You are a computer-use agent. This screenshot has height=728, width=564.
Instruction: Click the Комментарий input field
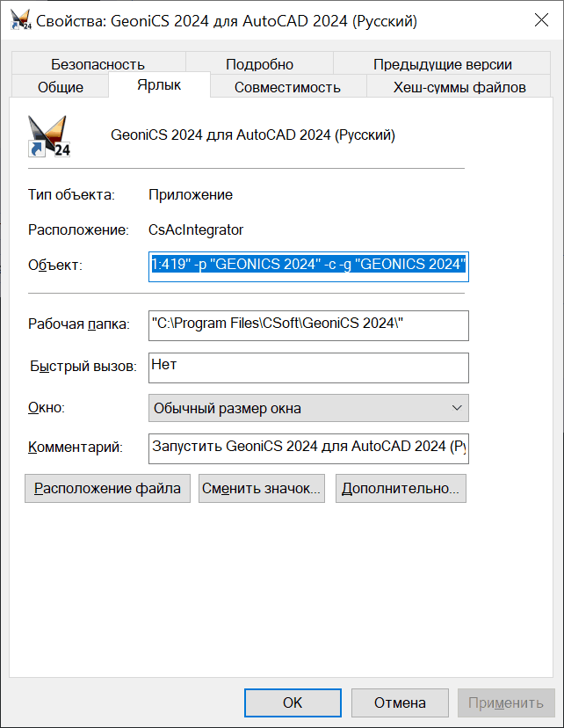click(x=308, y=448)
